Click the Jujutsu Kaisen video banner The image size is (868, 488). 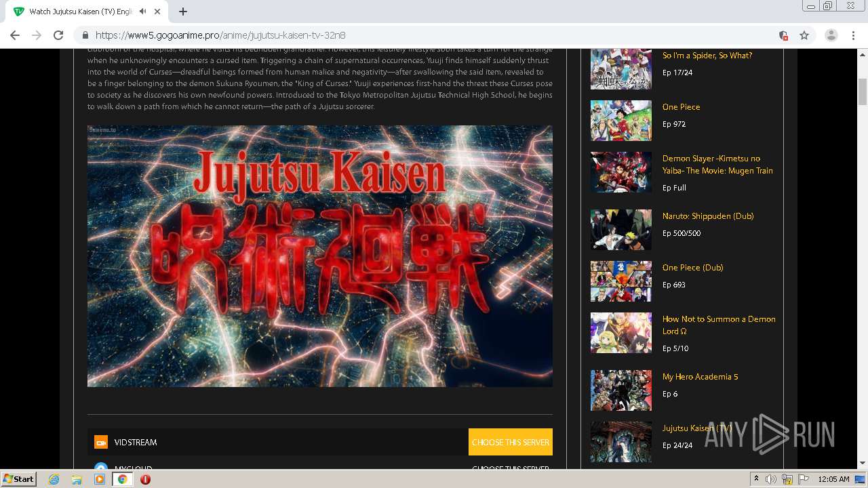point(320,256)
